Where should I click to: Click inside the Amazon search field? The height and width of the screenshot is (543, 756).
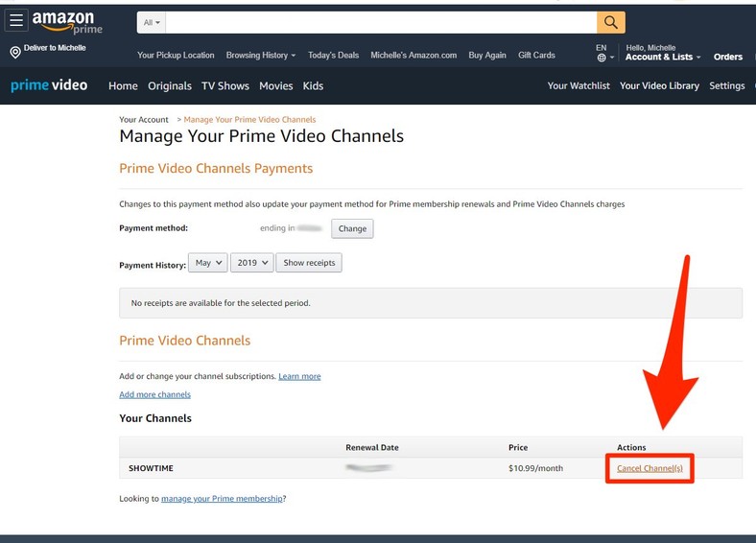pos(381,22)
